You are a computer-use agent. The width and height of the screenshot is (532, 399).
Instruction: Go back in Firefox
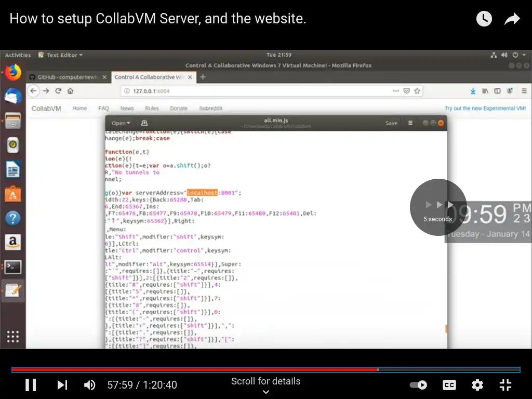pos(33,91)
